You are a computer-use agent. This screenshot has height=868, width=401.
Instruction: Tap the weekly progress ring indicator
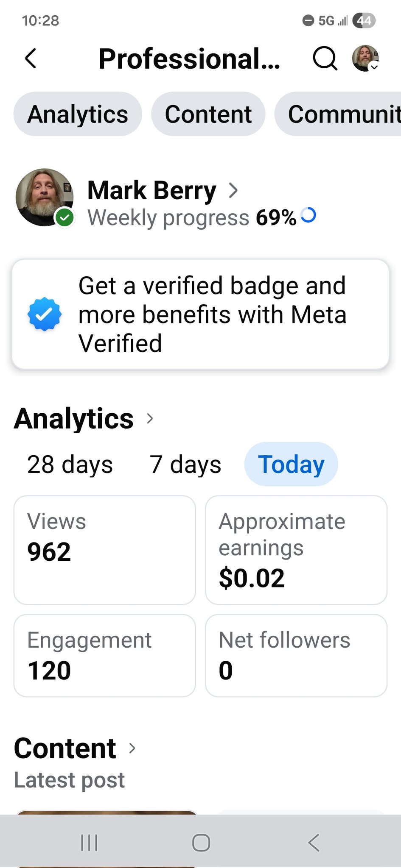point(308,215)
